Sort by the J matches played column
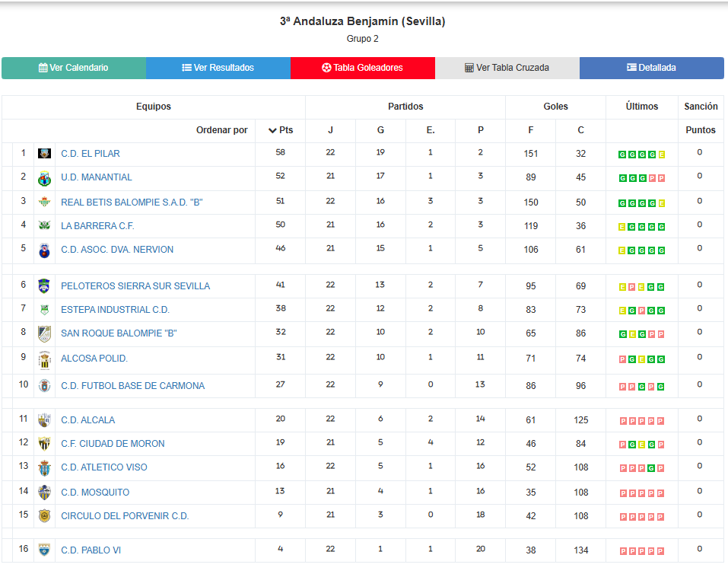728x574 pixels. 331,130
